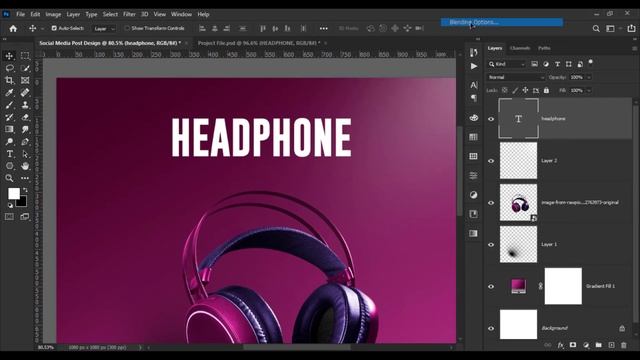Select the Zoom tool

[9, 178]
